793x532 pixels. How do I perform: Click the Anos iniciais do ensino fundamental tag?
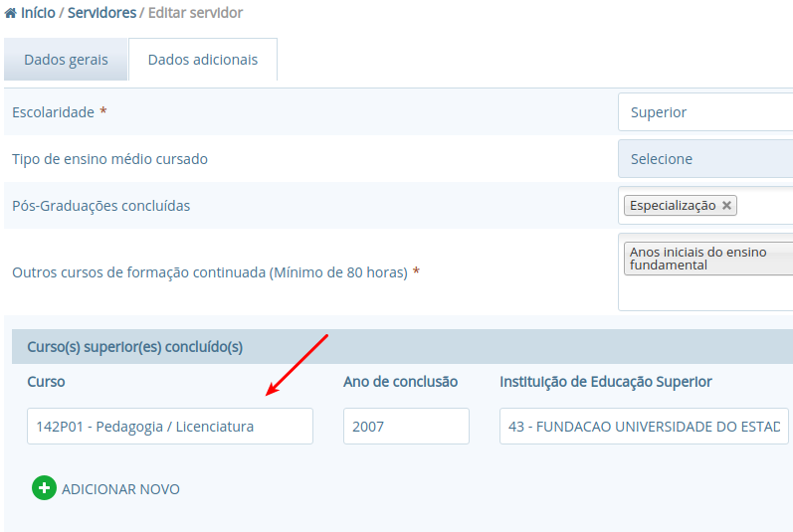pyautogui.click(x=701, y=259)
